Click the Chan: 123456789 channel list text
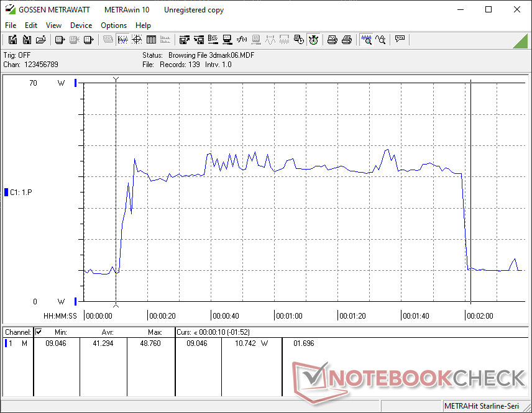 click(x=31, y=65)
